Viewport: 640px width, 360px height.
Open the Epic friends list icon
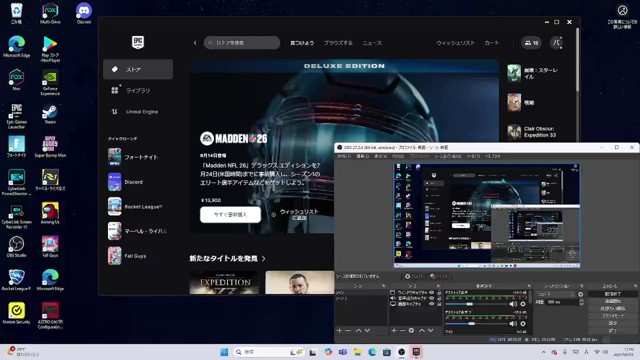(531, 43)
